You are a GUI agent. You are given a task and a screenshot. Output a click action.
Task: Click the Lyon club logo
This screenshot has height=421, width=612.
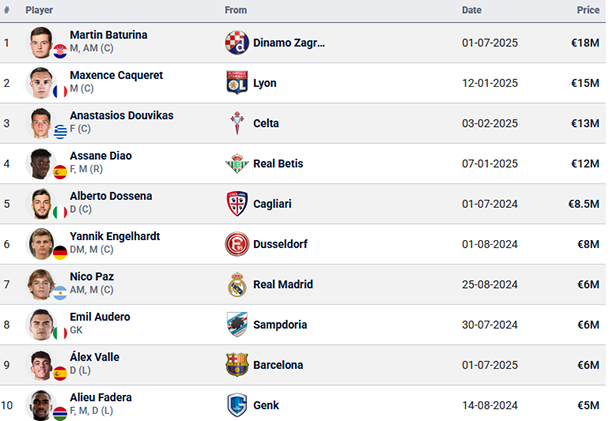pyautogui.click(x=237, y=83)
